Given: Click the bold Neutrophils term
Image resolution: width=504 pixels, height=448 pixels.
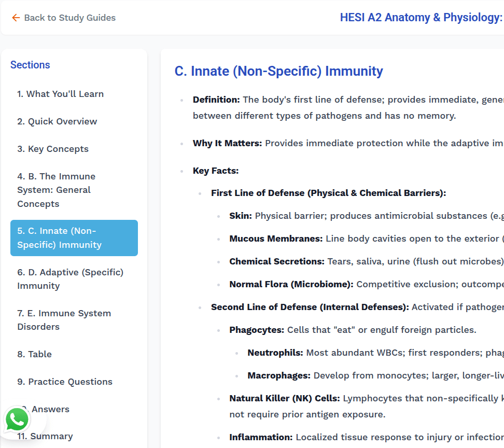Looking at the screenshot, I should [x=275, y=353].
